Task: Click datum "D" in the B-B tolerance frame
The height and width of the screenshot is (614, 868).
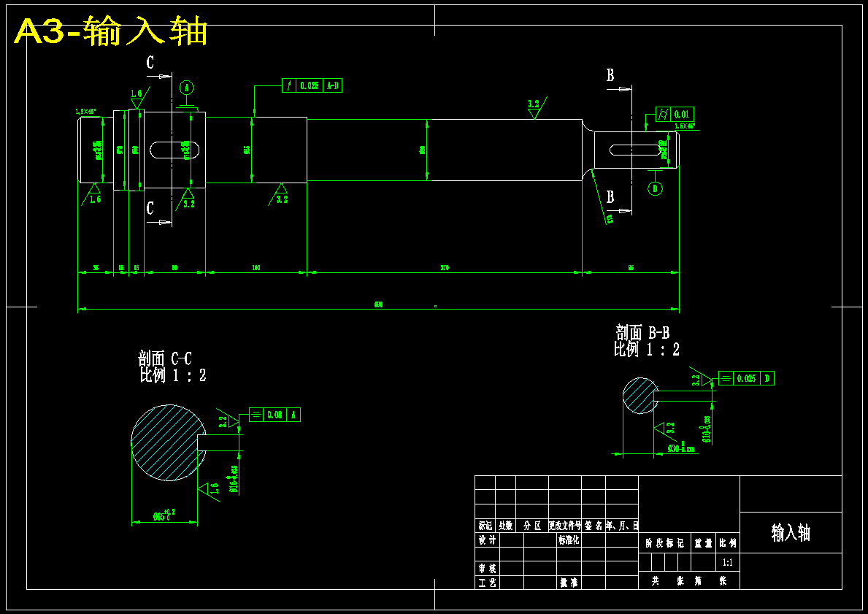Action: coord(767,379)
